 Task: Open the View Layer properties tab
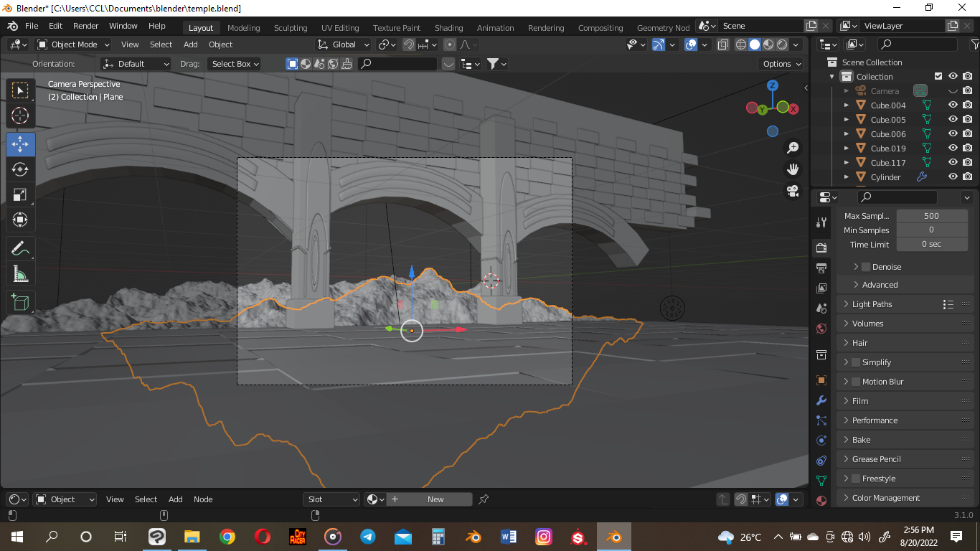click(x=821, y=288)
